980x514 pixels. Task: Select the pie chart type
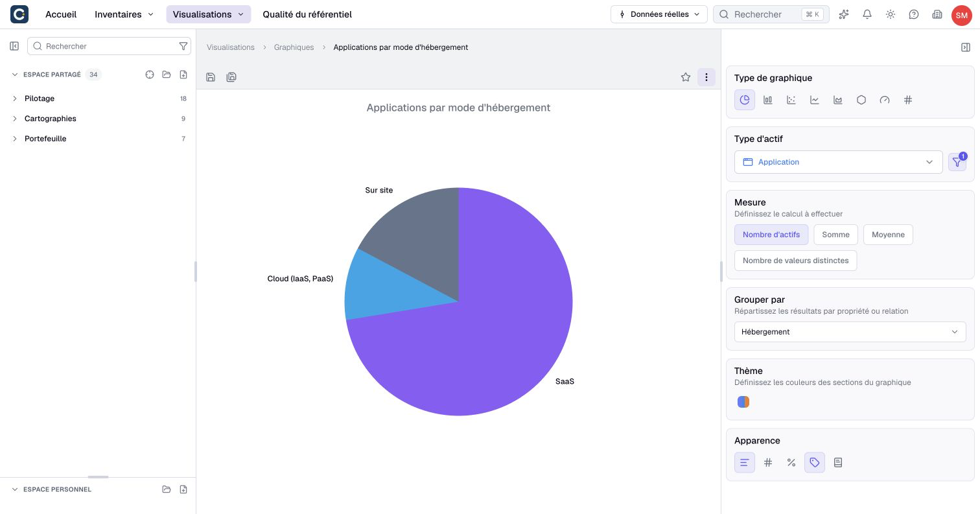click(x=745, y=100)
